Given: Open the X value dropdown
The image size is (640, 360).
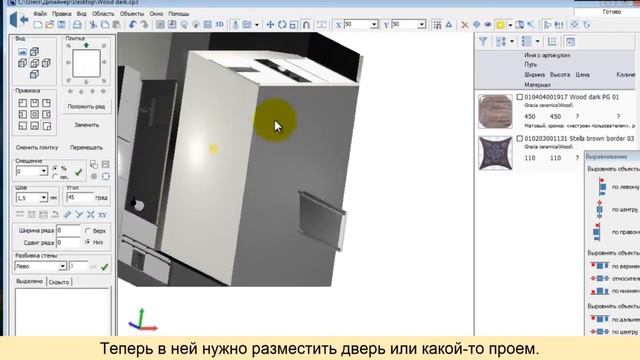Looking at the screenshot, I should (x=374, y=24).
